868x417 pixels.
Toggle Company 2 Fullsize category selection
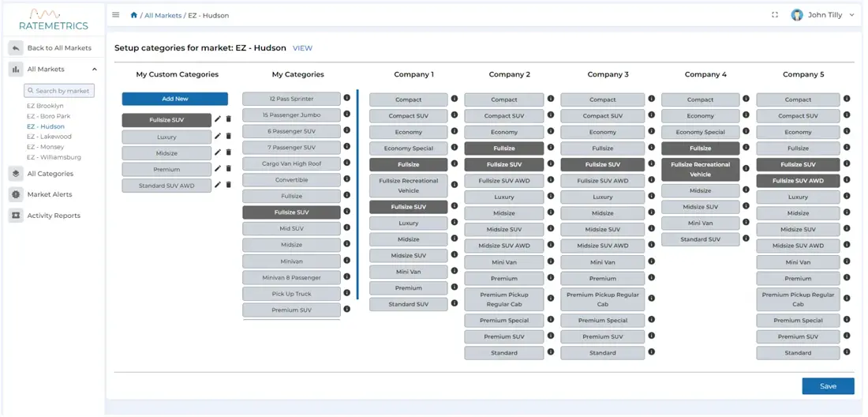pos(503,148)
